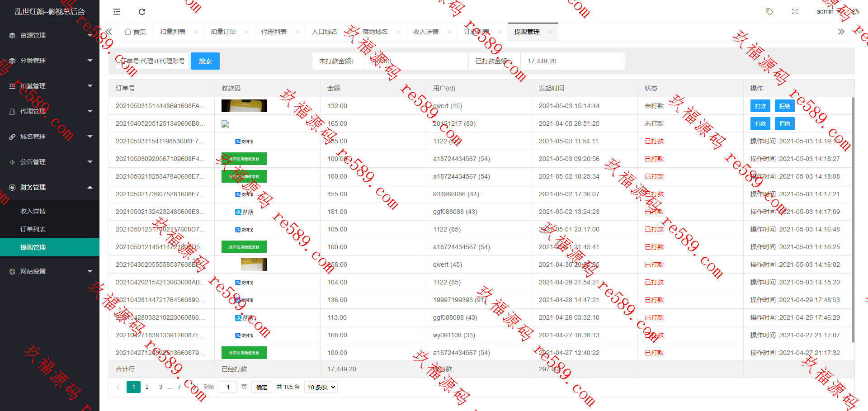Open payment code thumbnail for order 202105031514448691608FA
This screenshot has width=868, height=411.
(244, 106)
